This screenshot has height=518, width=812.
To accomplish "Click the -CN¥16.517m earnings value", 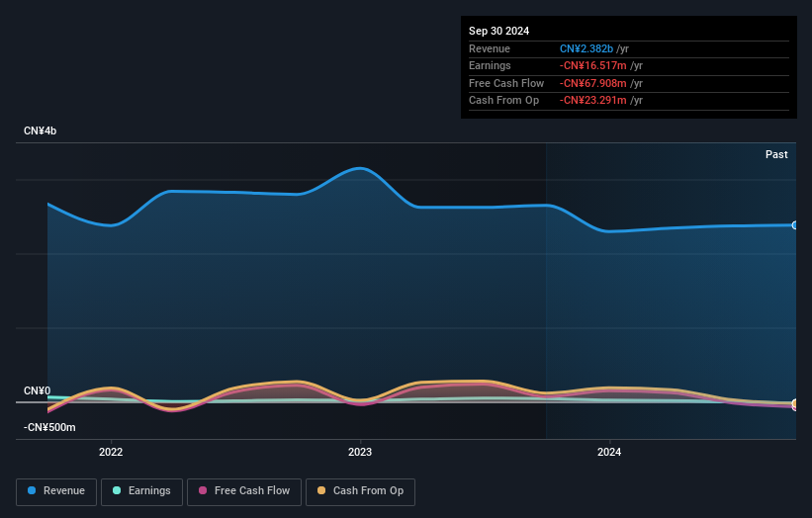I will [593, 65].
